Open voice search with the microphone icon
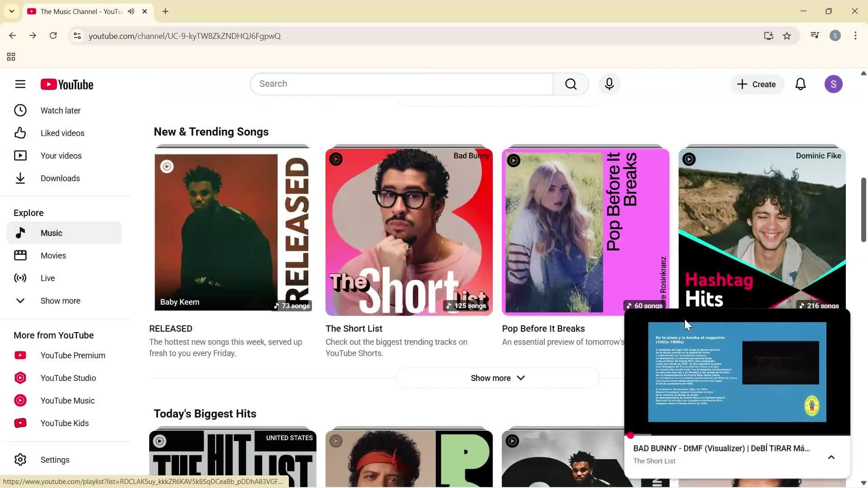The image size is (868, 488). click(x=609, y=84)
